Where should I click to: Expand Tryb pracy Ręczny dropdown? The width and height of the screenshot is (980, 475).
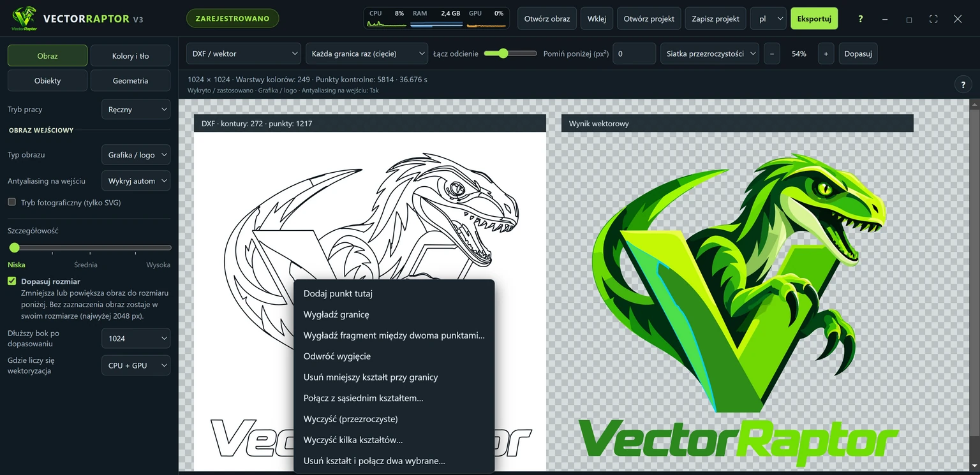pyautogui.click(x=136, y=110)
